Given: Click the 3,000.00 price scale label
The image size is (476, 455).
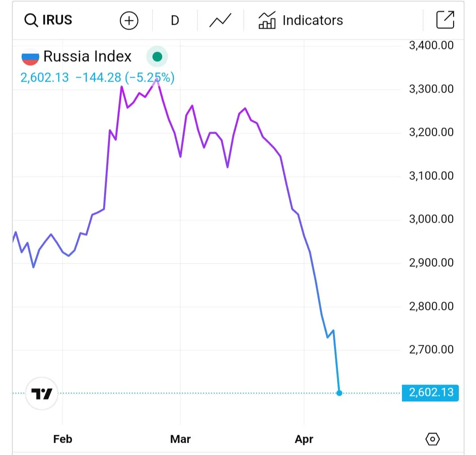Looking at the screenshot, I should point(431,219).
